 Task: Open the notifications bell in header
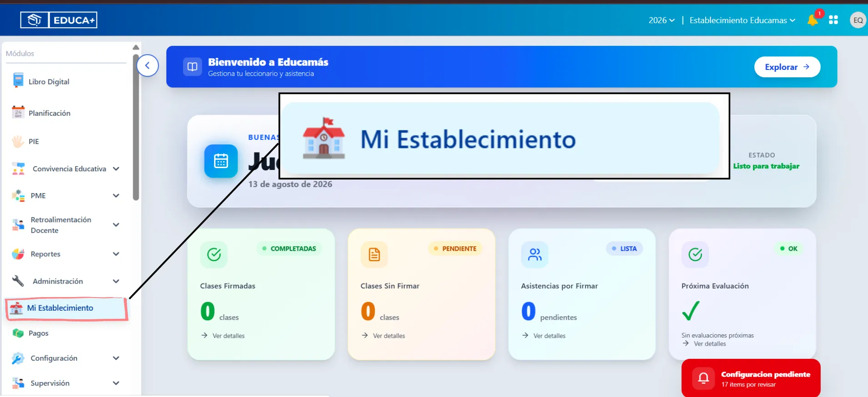(813, 20)
